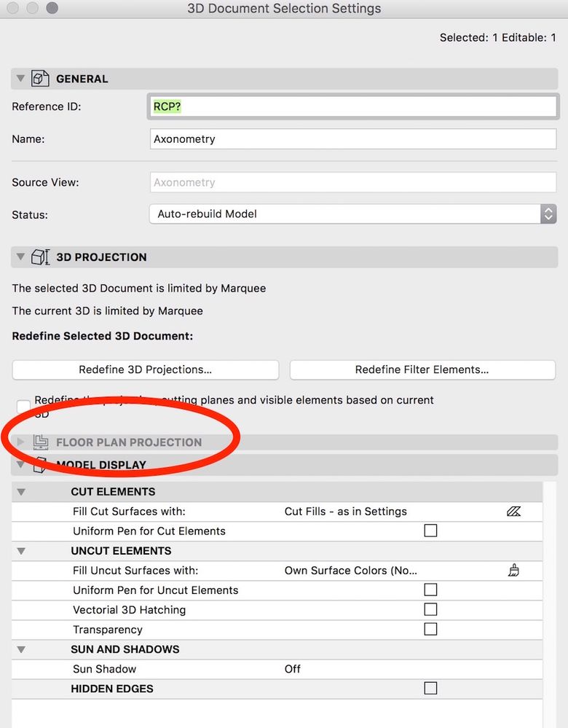Expand the FLOOR PLAN PROJECTION section
Screen dimensions: 568x728
click(20, 442)
